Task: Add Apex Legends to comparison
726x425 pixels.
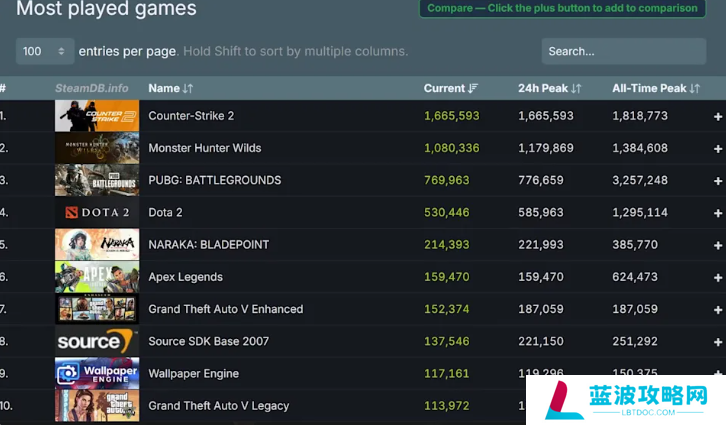Action: pyautogui.click(x=718, y=277)
